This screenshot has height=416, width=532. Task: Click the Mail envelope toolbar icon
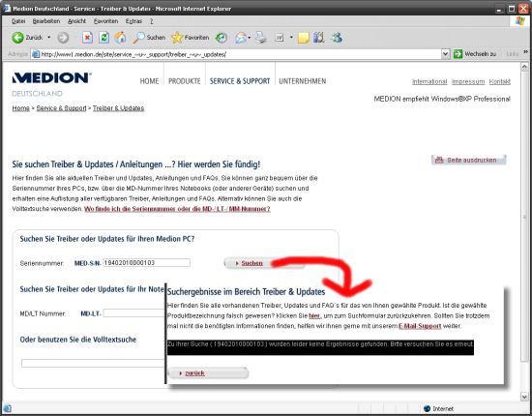click(241, 38)
